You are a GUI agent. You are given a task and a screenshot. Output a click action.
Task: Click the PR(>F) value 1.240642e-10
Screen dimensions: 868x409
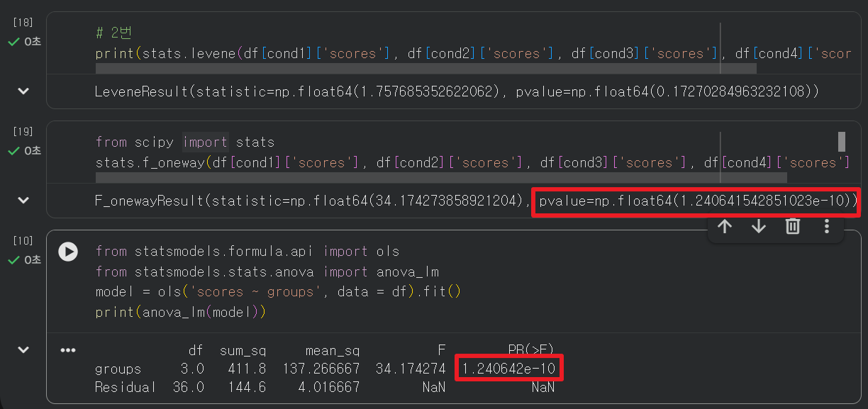(508, 369)
